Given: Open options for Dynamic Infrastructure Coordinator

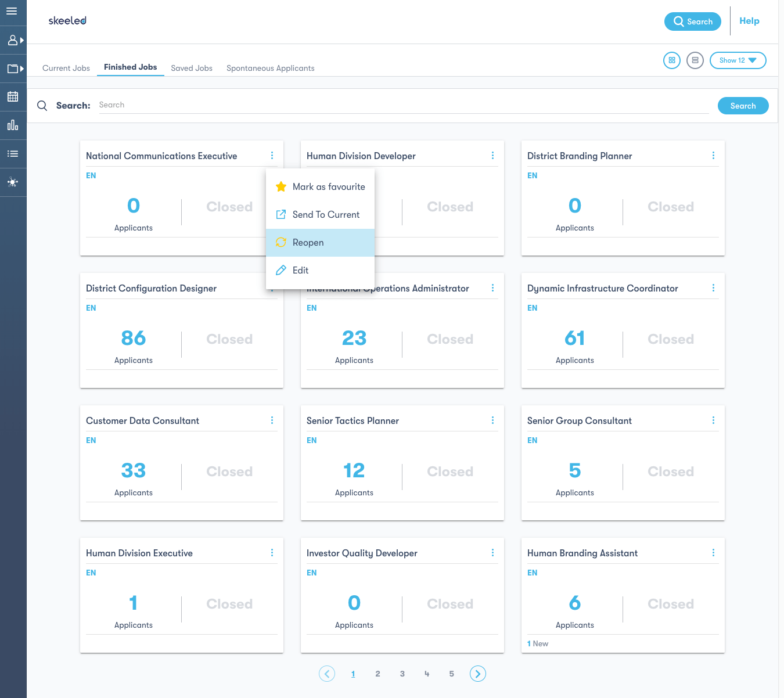Looking at the screenshot, I should click(x=713, y=288).
